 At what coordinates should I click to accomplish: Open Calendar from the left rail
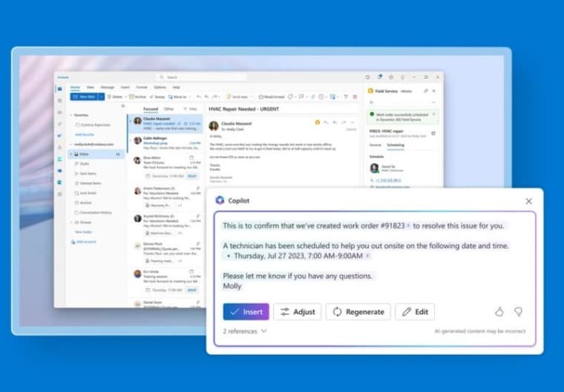coord(59,100)
